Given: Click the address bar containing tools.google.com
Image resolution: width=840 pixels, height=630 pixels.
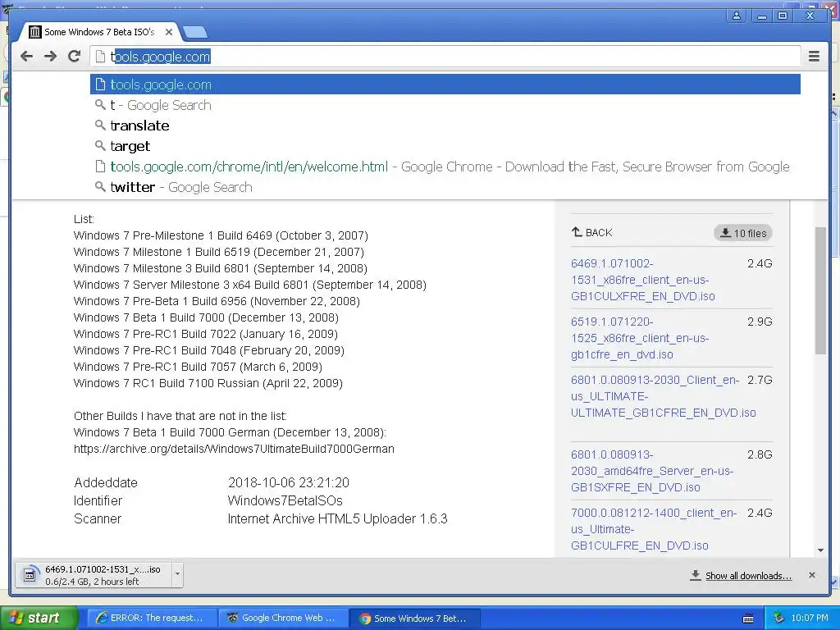Looking at the screenshot, I should (445, 57).
